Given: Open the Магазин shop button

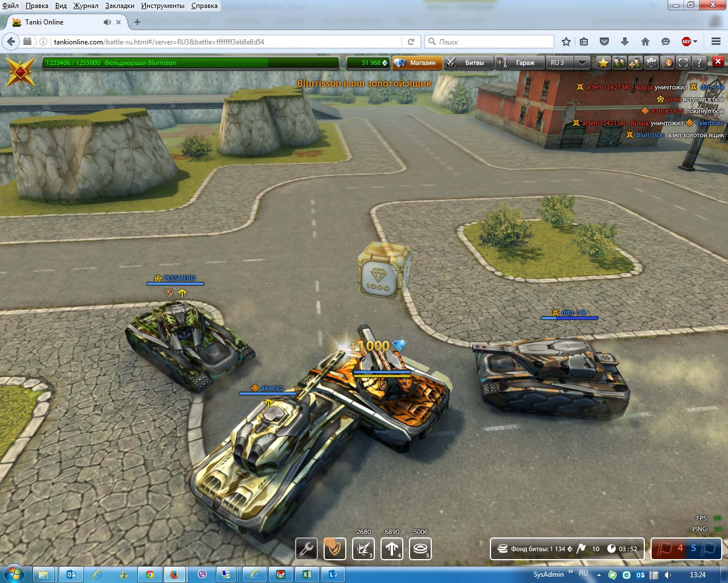Looking at the screenshot, I should pos(418,63).
